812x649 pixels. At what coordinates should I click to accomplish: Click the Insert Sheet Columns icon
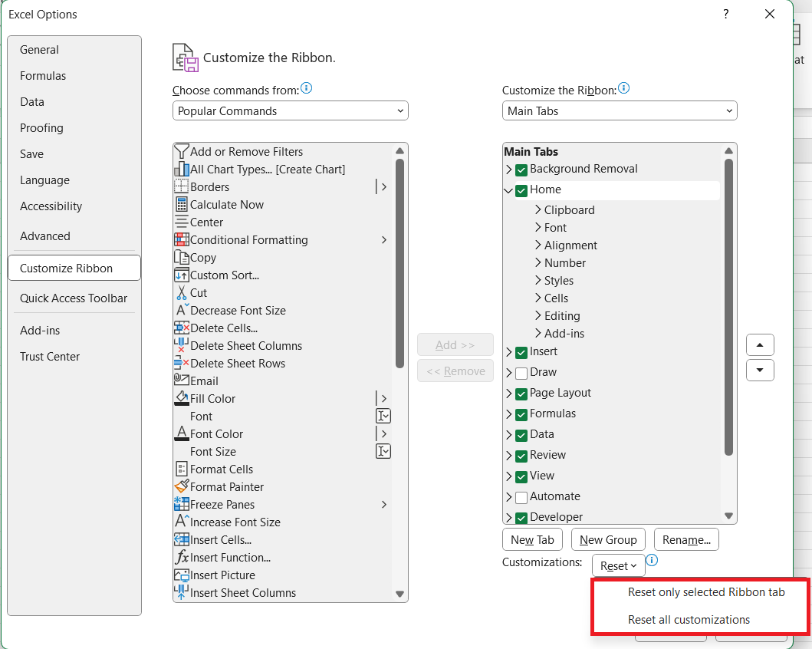click(181, 592)
